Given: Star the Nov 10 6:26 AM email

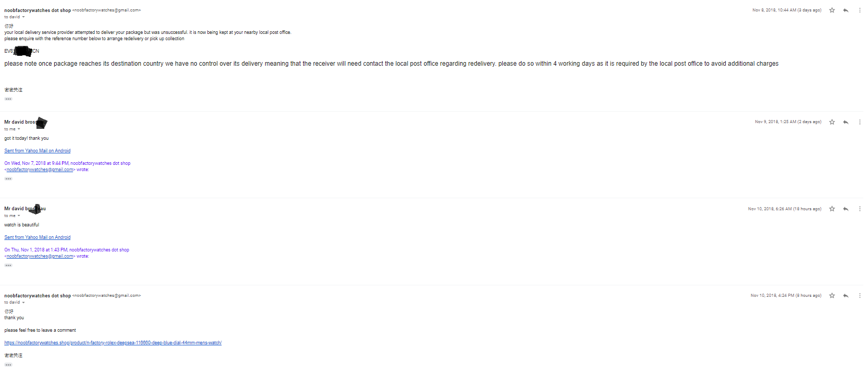Looking at the screenshot, I should pyautogui.click(x=832, y=209).
